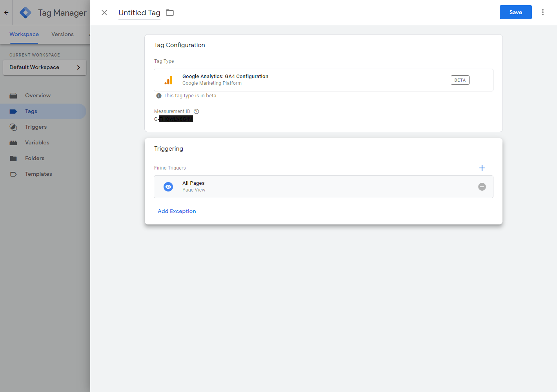557x392 pixels.
Task: Click the Tags label icon
Action: click(13, 111)
